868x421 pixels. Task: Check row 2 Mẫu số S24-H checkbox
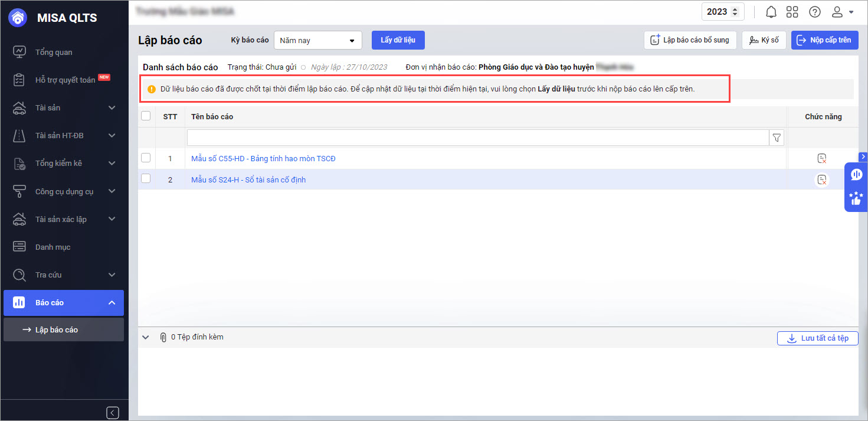pos(146,179)
